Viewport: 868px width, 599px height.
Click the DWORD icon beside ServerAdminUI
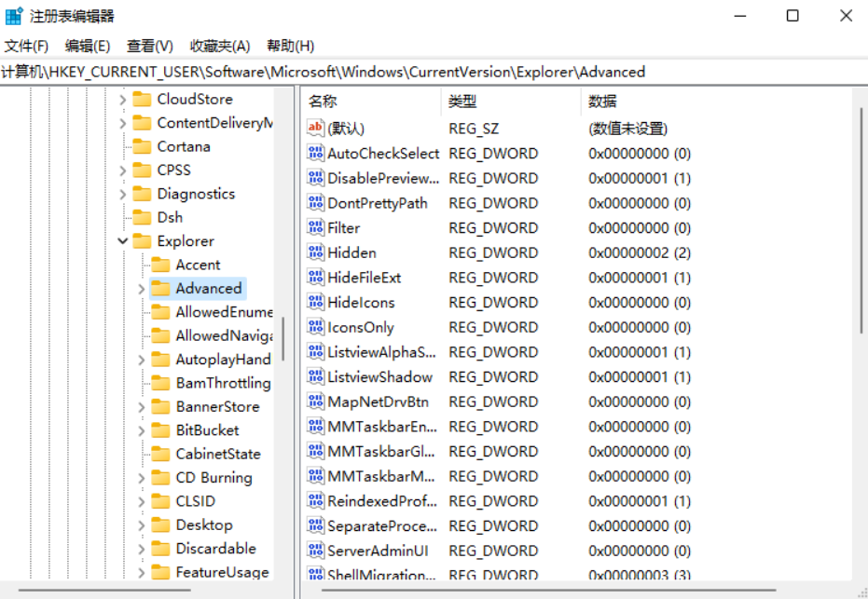tap(315, 551)
